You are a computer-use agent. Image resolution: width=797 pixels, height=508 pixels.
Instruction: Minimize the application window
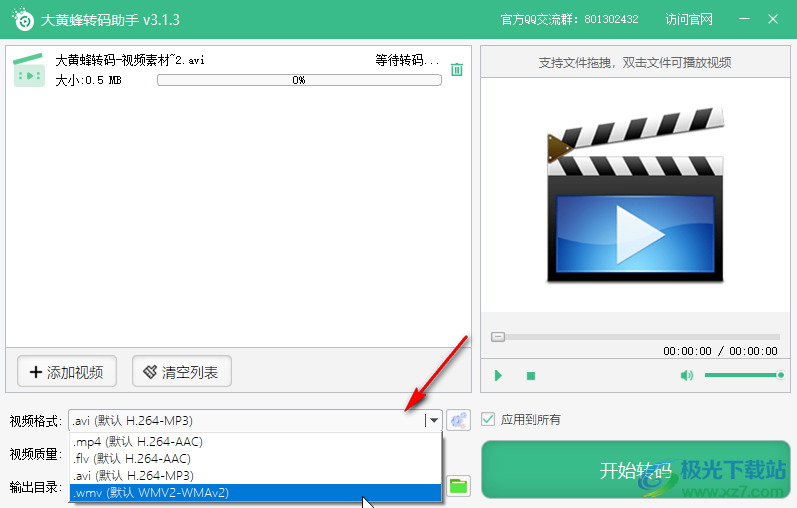[x=744, y=19]
